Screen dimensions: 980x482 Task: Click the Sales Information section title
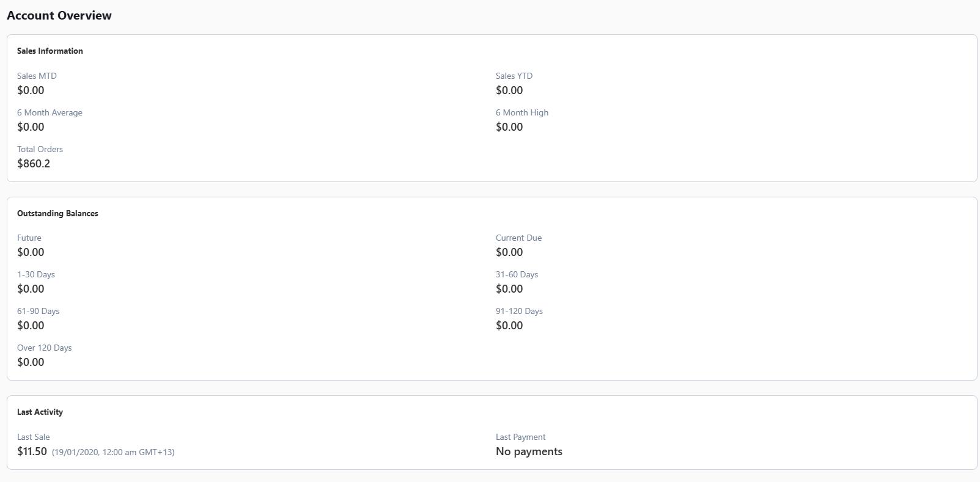click(x=50, y=51)
